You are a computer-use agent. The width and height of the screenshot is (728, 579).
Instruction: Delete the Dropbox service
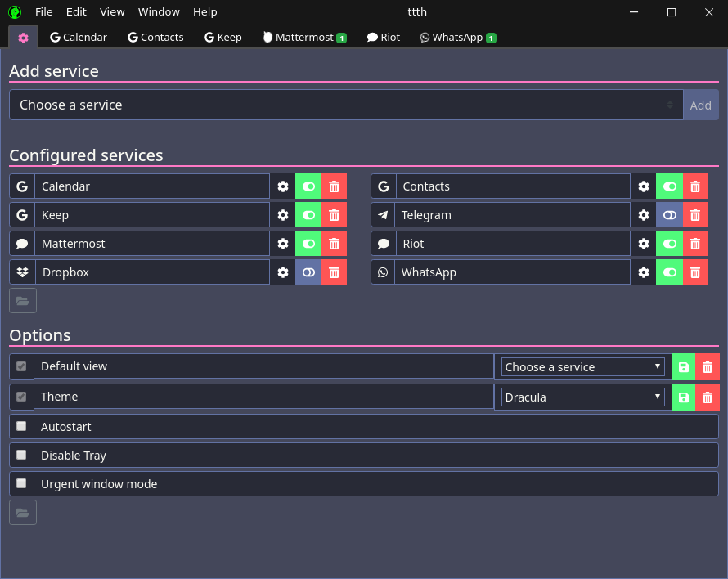click(335, 272)
